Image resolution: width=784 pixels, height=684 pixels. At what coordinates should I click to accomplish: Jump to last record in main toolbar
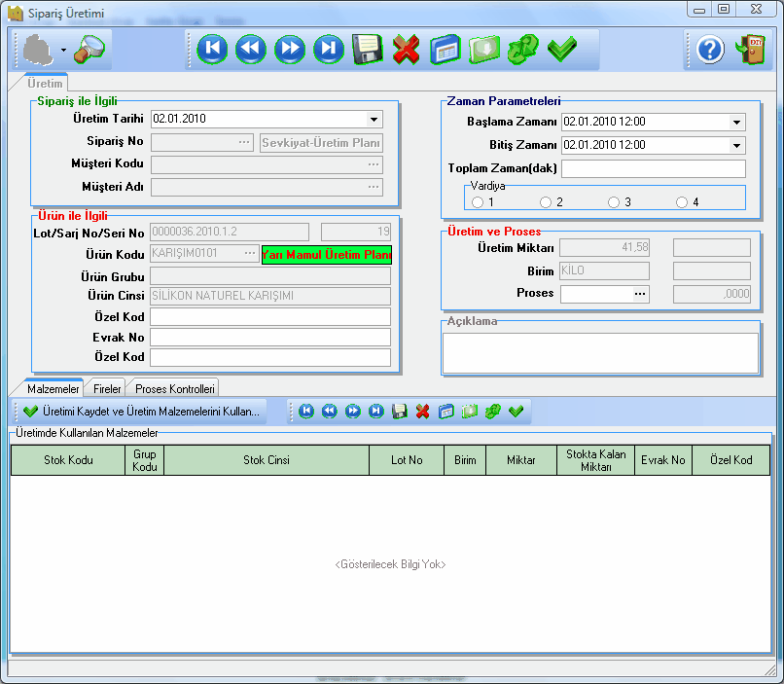point(329,49)
